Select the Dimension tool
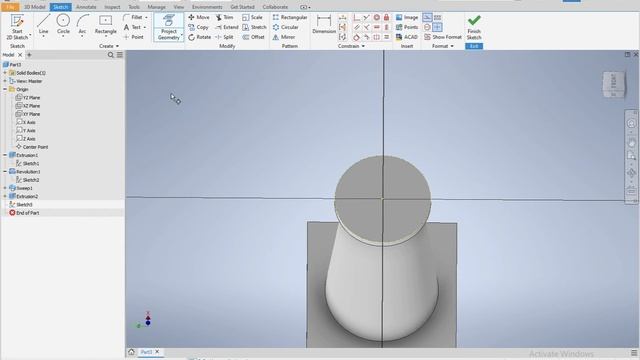The width and height of the screenshot is (640, 360). coord(324,24)
